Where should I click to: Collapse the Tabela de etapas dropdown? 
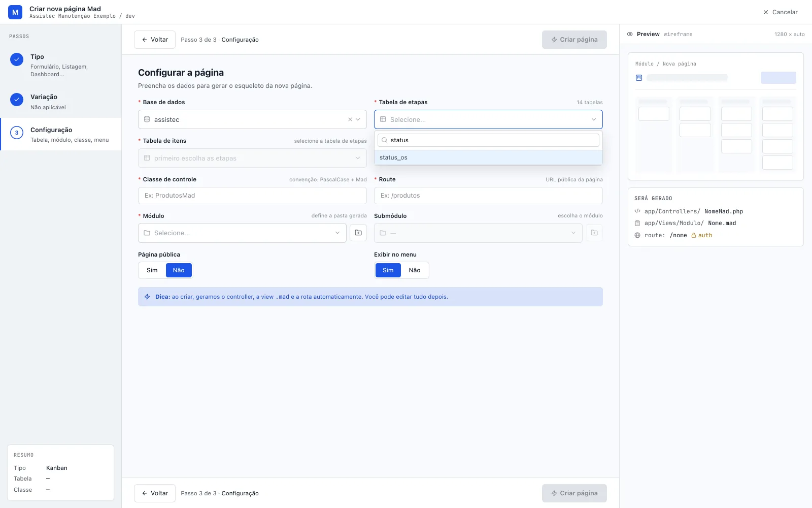[x=594, y=119]
